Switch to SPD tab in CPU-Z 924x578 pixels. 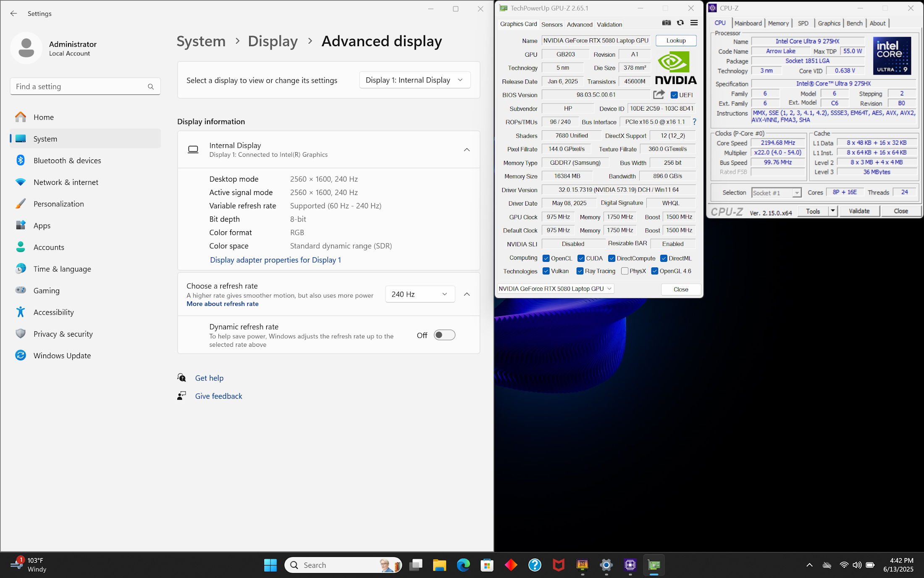click(x=803, y=23)
